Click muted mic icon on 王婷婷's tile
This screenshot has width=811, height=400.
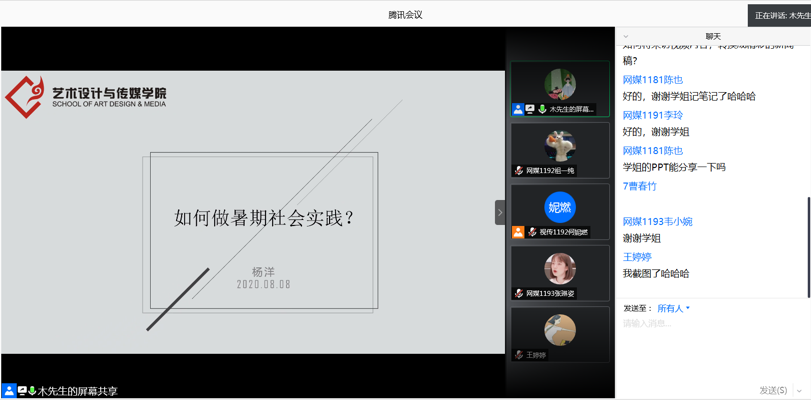coord(519,355)
